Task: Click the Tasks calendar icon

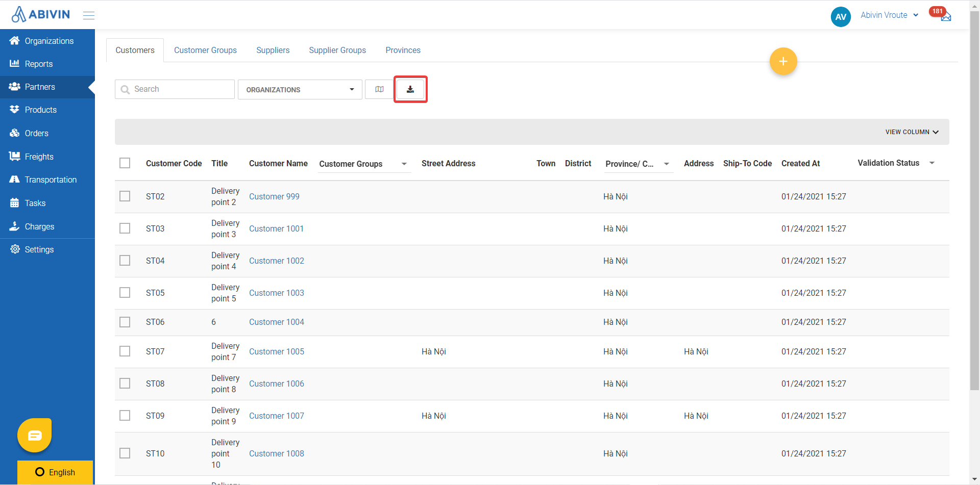Action: click(x=14, y=202)
